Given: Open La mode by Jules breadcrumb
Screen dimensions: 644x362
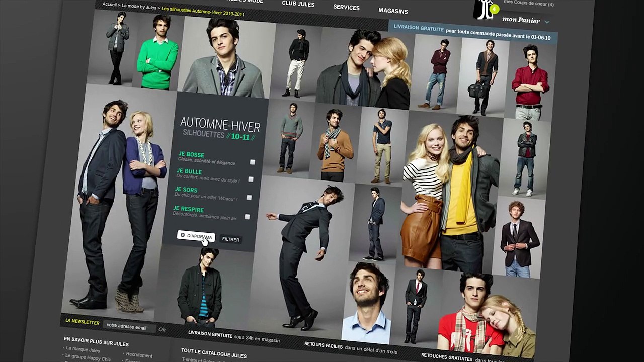Looking at the screenshot, I should pyautogui.click(x=138, y=8).
